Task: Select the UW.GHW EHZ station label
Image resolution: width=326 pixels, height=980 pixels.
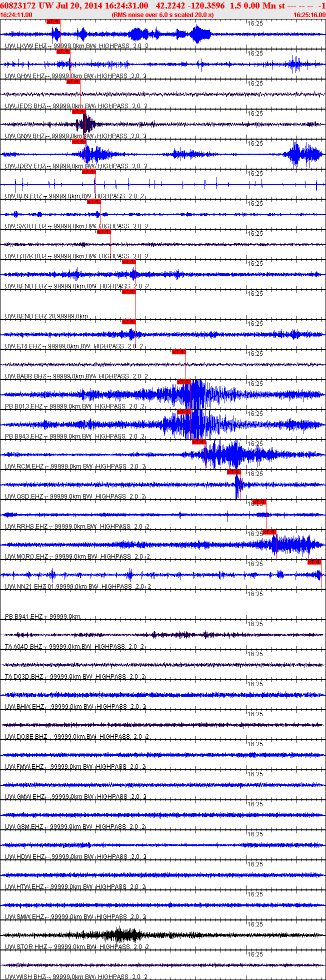Action: click(x=76, y=76)
